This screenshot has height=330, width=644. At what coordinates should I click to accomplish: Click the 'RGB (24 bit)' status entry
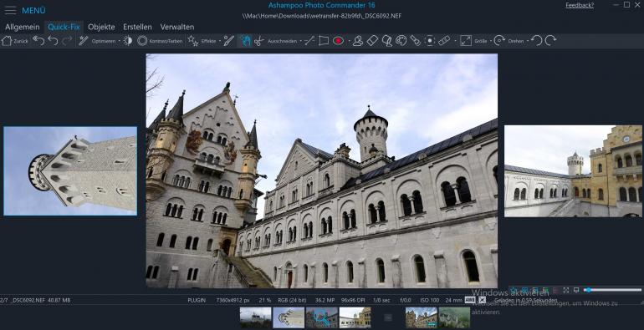[292, 301]
